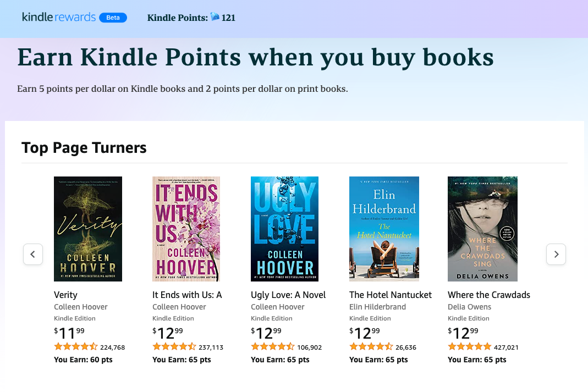Click the Top Page Turners heading
The image size is (588, 392).
click(x=84, y=147)
